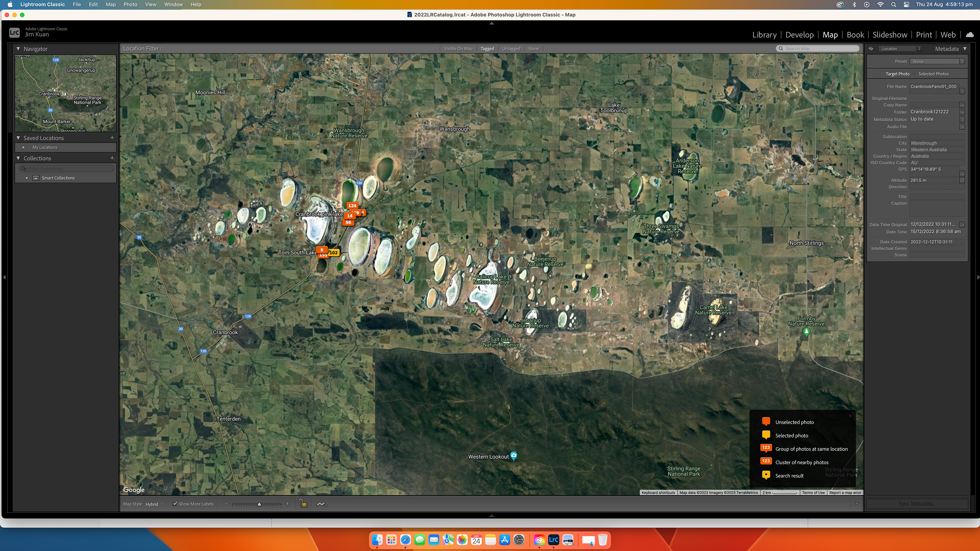Image resolution: width=980 pixels, height=551 pixels.
Task: Open the Terms of Use link
Action: [x=813, y=492]
